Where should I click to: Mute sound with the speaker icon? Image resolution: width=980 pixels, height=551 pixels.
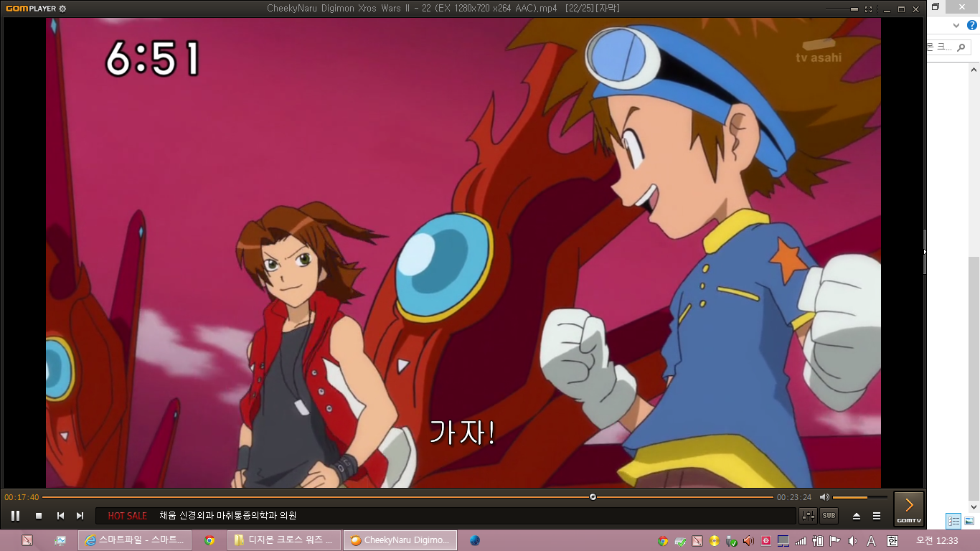(x=824, y=497)
